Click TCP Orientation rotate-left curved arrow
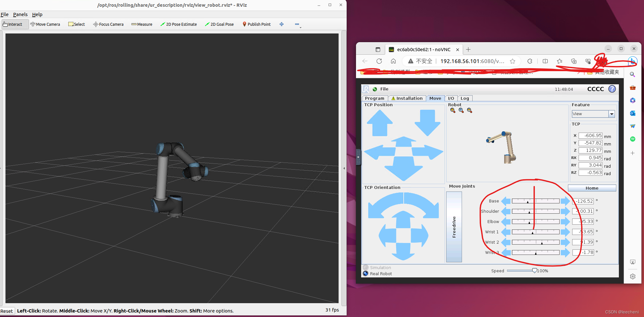Viewport: 644px width, 317px height. tap(385, 205)
